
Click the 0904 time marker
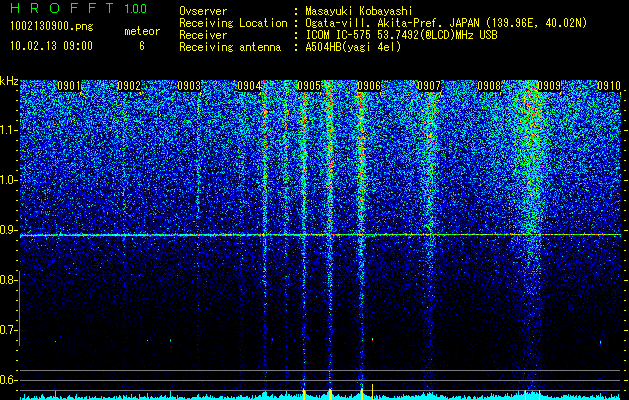(x=249, y=86)
